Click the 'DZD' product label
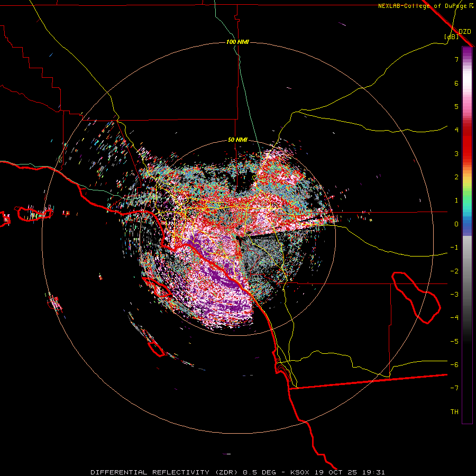Screen dimensions: 476x476 (x=465, y=32)
